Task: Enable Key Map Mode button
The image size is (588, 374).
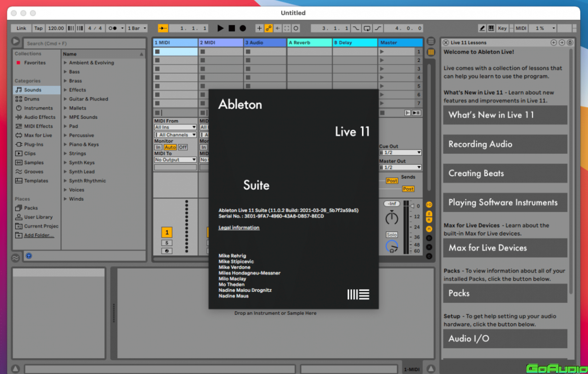Action: (x=502, y=28)
